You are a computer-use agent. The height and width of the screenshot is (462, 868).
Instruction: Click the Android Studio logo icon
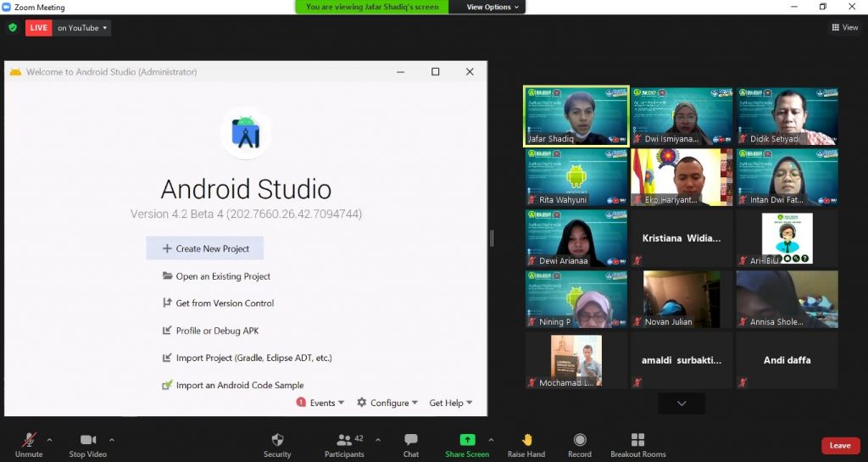(x=246, y=133)
